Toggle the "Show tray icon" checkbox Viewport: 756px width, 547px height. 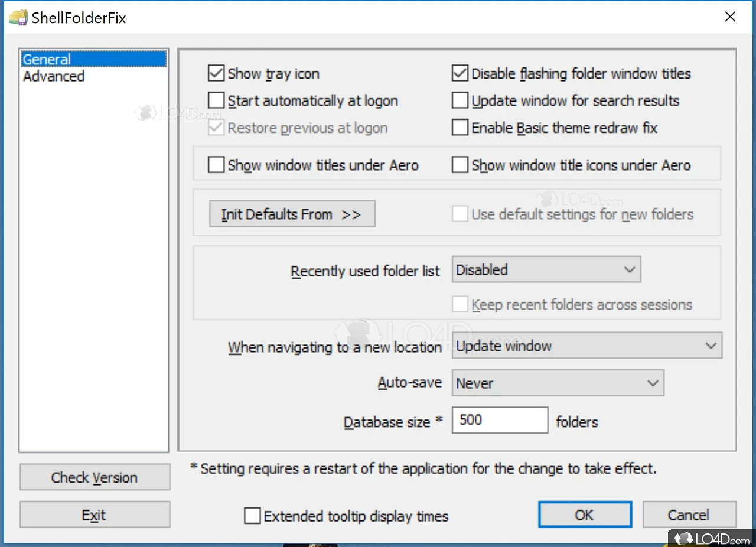216,73
